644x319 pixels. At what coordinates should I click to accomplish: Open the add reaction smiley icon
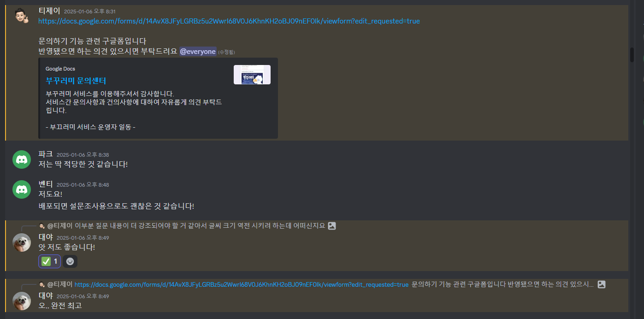click(70, 261)
